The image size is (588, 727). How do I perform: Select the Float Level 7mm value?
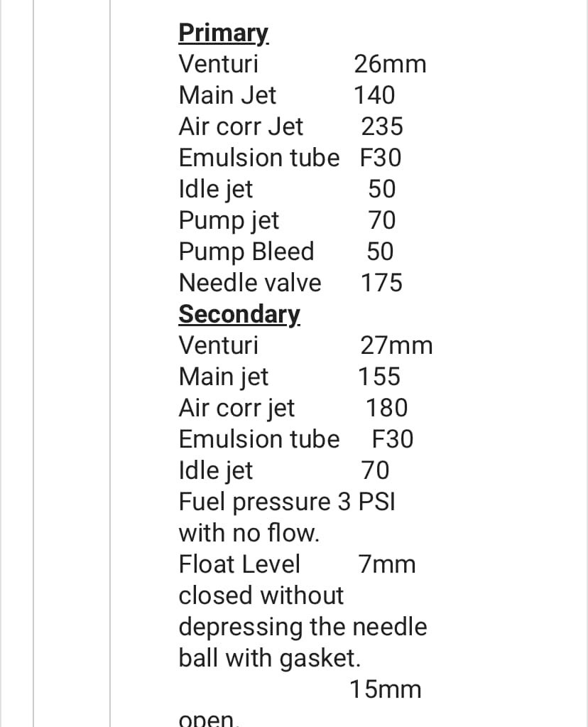tap(387, 565)
